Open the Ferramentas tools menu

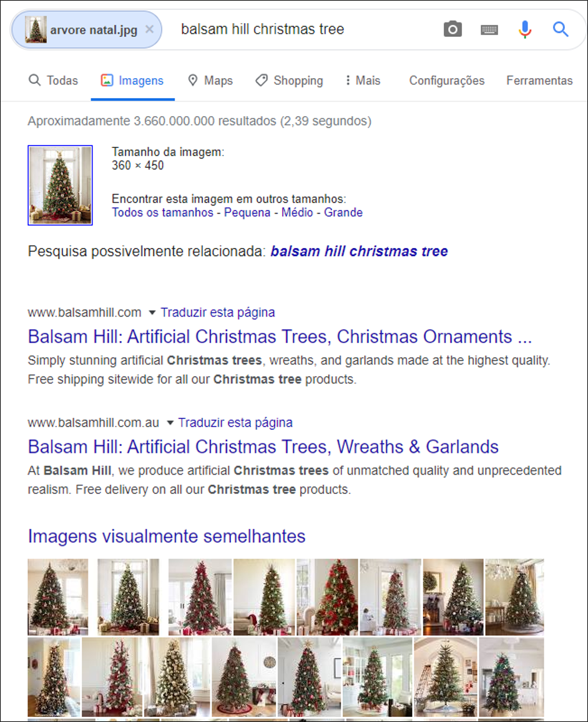(x=539, y=81)
